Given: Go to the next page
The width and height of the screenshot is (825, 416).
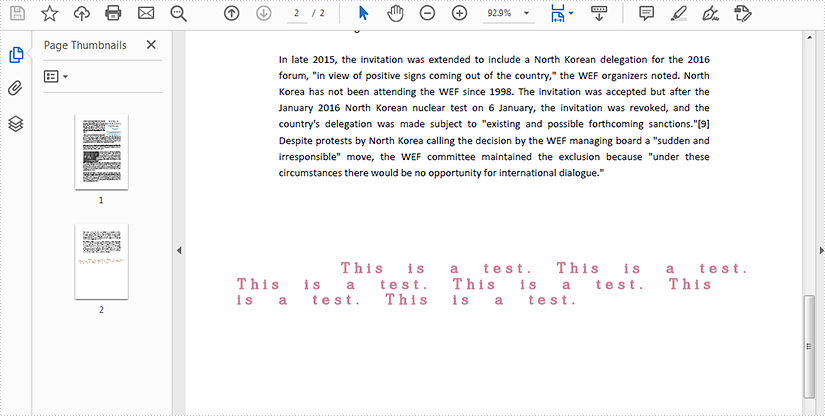Looking at the screenshot, I should coord(264,13).
